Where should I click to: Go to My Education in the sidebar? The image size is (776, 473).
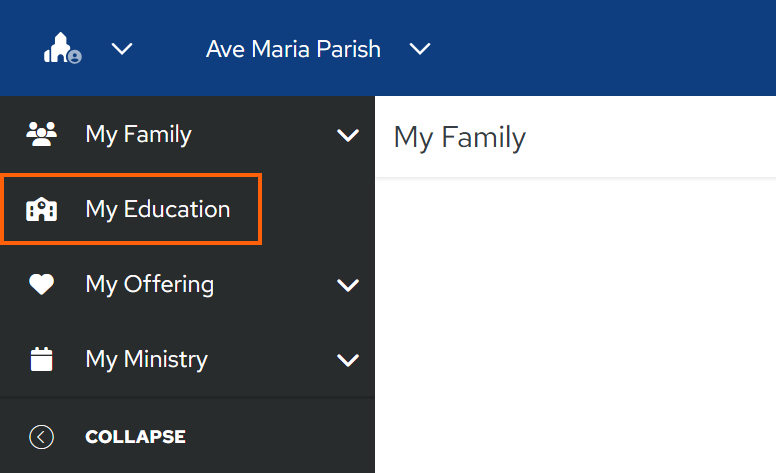tap(131, 209)
